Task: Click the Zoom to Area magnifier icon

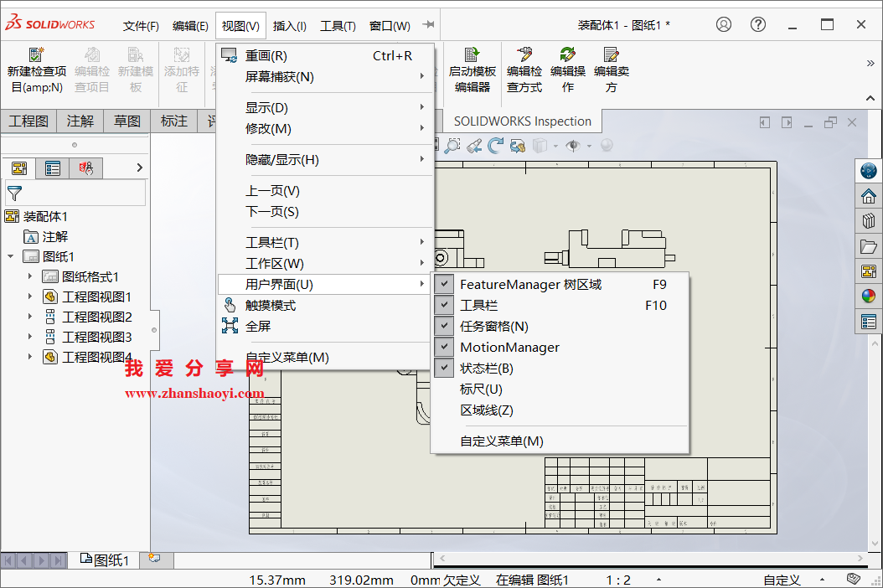Action: (452, 145)
